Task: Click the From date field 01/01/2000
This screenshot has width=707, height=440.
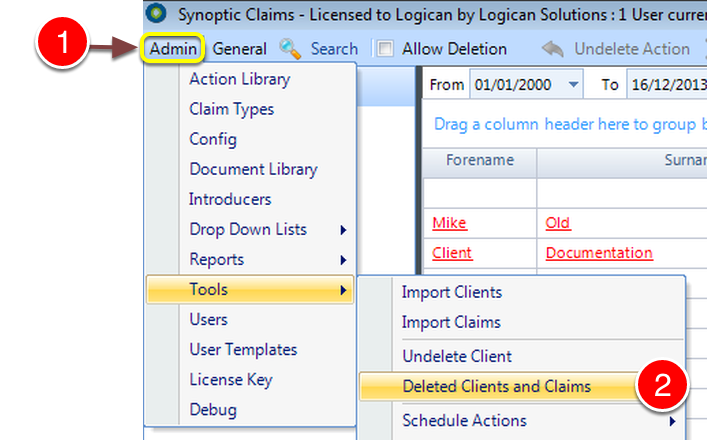Action: pos(526,84)
